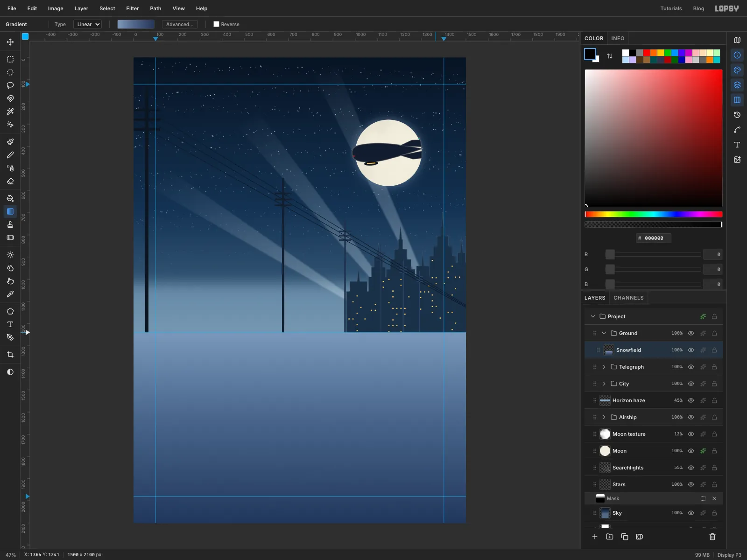The height and width of the screenshot is (560, 747).
Task: Select the Eraser tool
Action: tap(10, 181)
